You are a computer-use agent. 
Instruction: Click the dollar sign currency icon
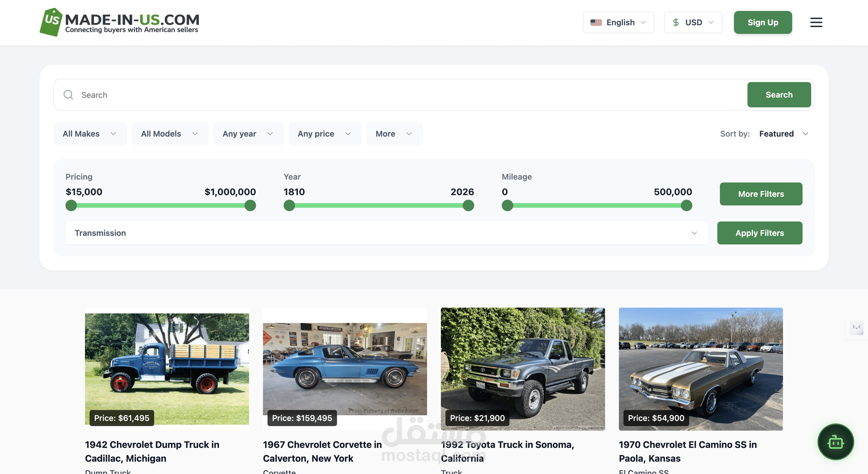(676, 23)
